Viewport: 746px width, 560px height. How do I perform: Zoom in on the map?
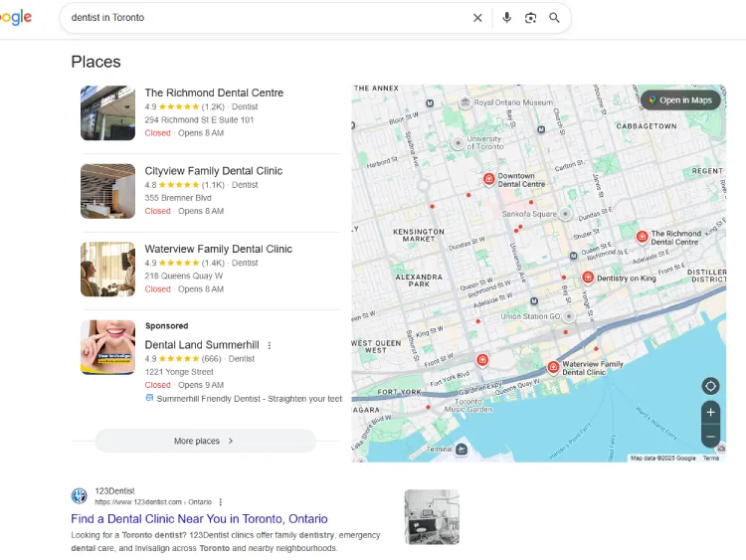[x=710, y=413]
